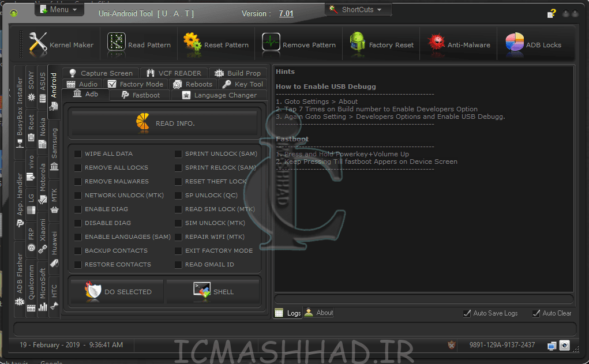Tick the REMOVE MALWARES checkbox
The height and width of the screenshot is (364, 589).
(78, 182)
